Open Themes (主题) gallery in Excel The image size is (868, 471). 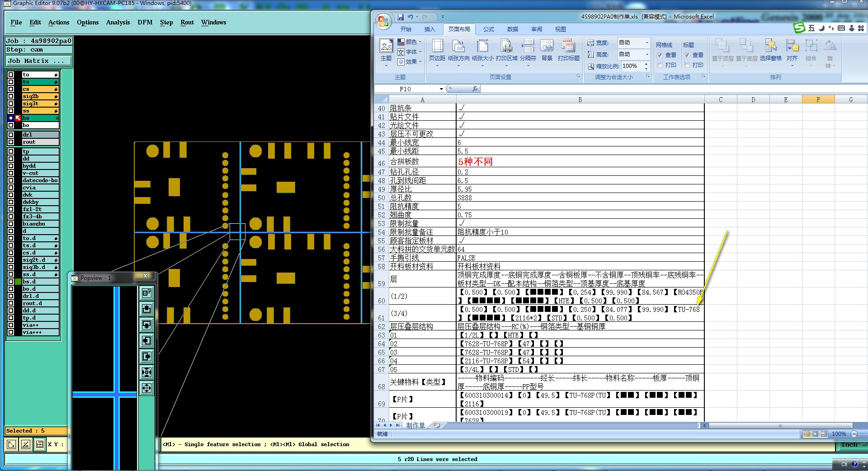(386, 53)
